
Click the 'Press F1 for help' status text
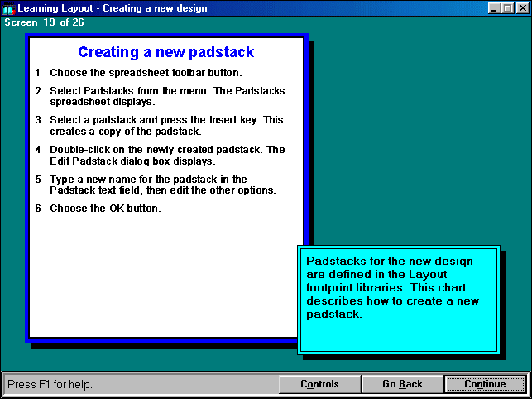point(50,384)
